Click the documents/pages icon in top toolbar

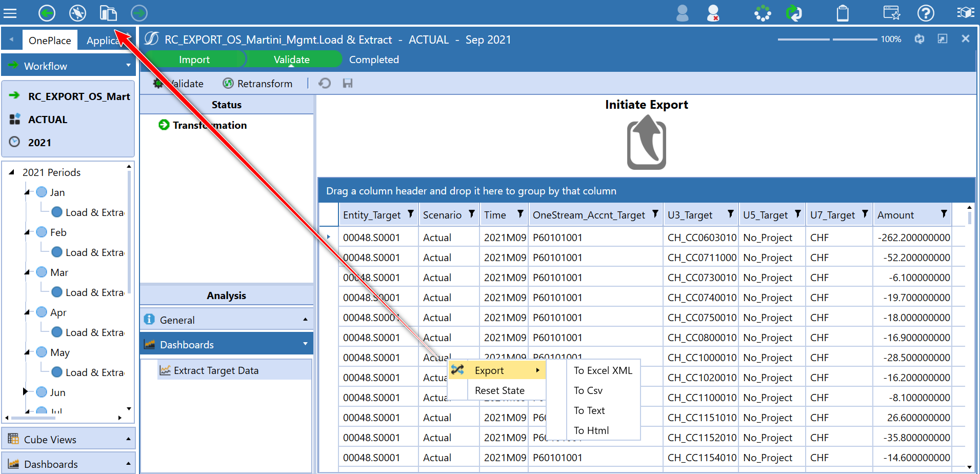[x=108, y=13]
